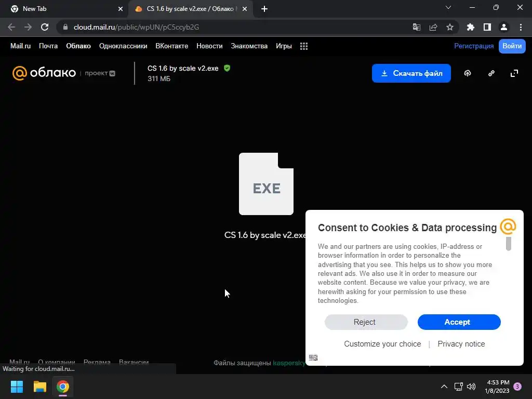Click Скачать файл download button

(x=411, y=73)
